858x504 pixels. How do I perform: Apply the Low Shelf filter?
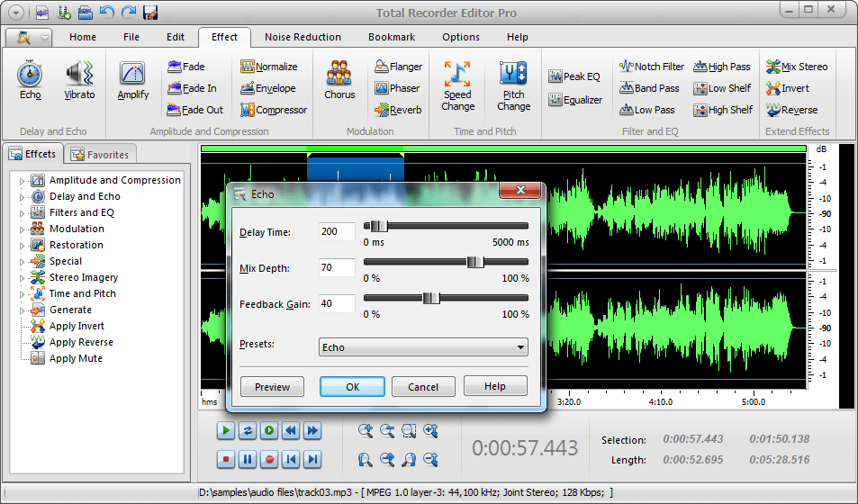pos(722,88)
